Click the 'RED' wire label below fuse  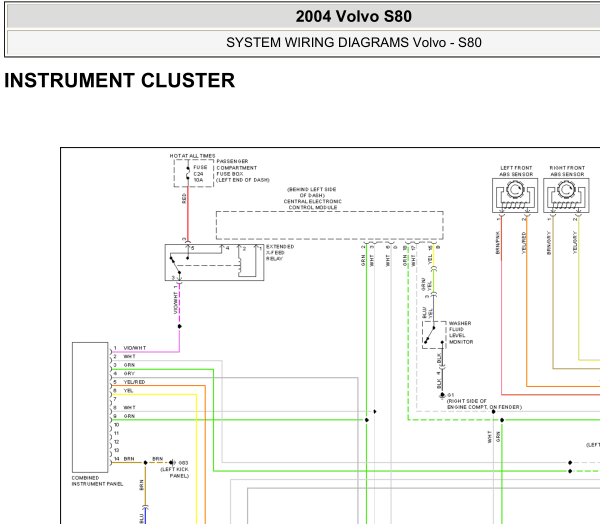point(184,198)
